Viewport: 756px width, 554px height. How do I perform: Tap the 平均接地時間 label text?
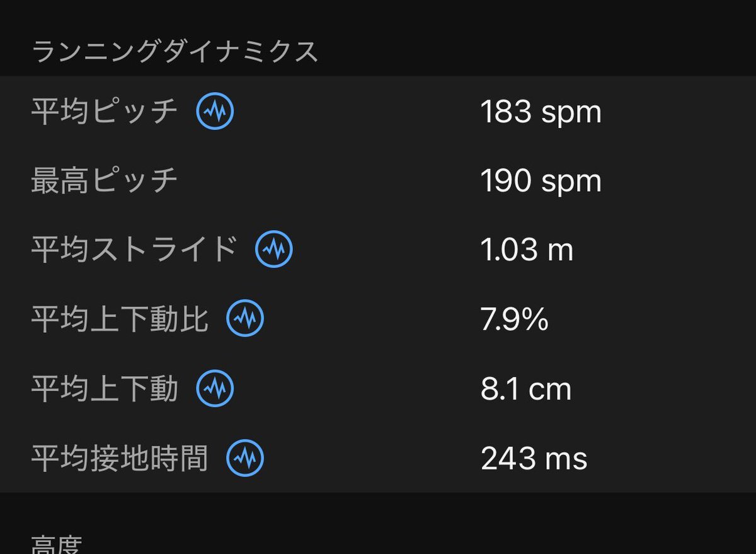(x=120, y=458)
